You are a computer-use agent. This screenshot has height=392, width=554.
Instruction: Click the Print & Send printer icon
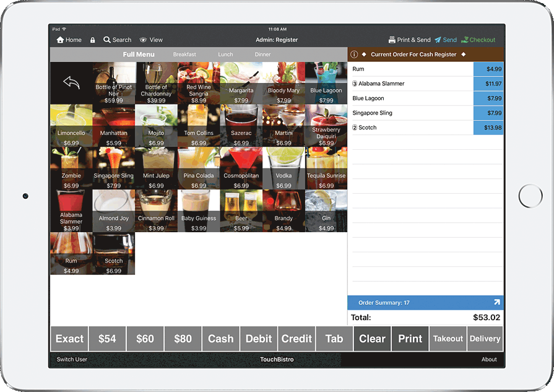[393, 39]
